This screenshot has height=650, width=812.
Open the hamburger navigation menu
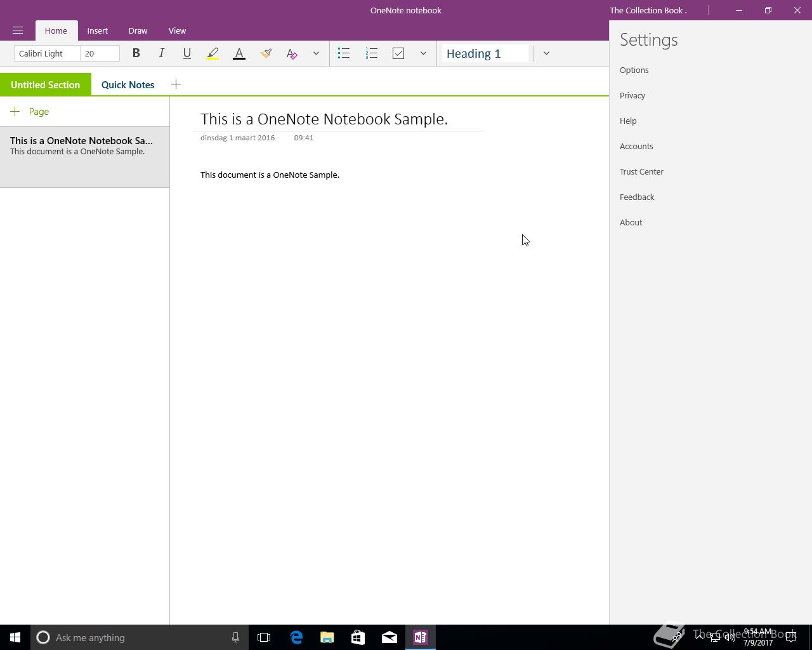pos(18,30)
